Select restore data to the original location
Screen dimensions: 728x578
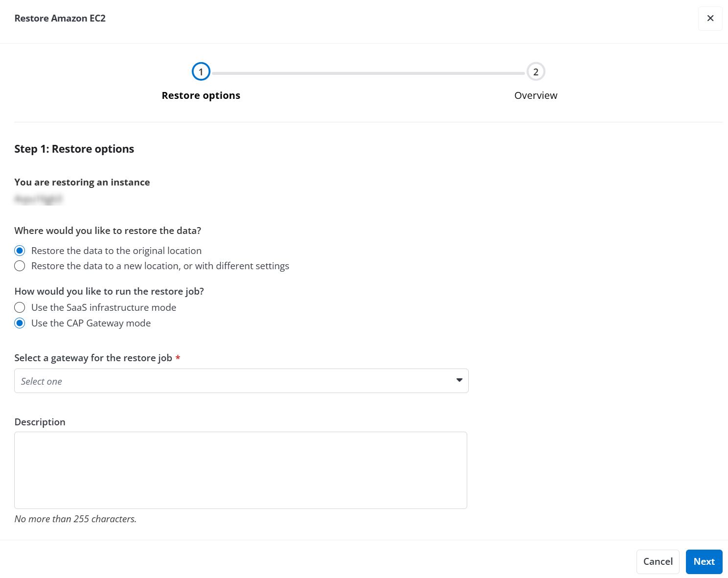click(x=20, y=250)
